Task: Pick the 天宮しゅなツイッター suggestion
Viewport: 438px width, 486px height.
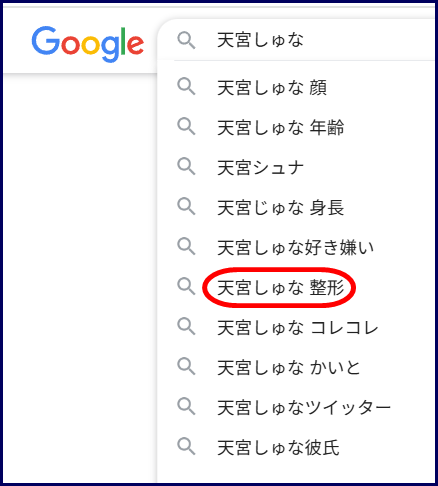Action: (x=297, y=408)
